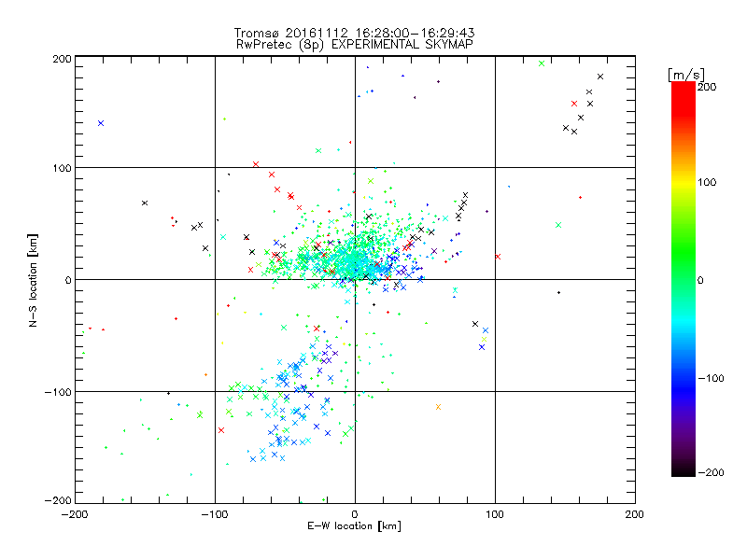Click the 'E-W location [km]' axis label
747x560 pixels.
tap(354, 526)
